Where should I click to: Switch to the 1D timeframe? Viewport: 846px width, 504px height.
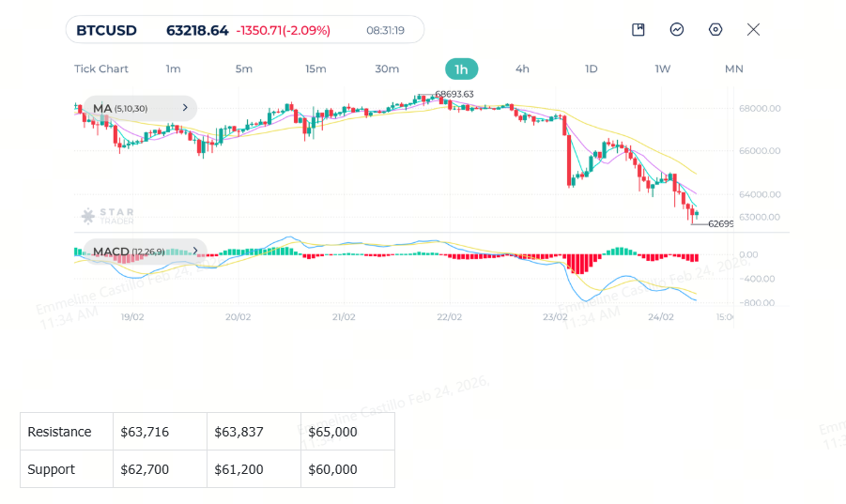pyautogui.click(x=592, y=69)
